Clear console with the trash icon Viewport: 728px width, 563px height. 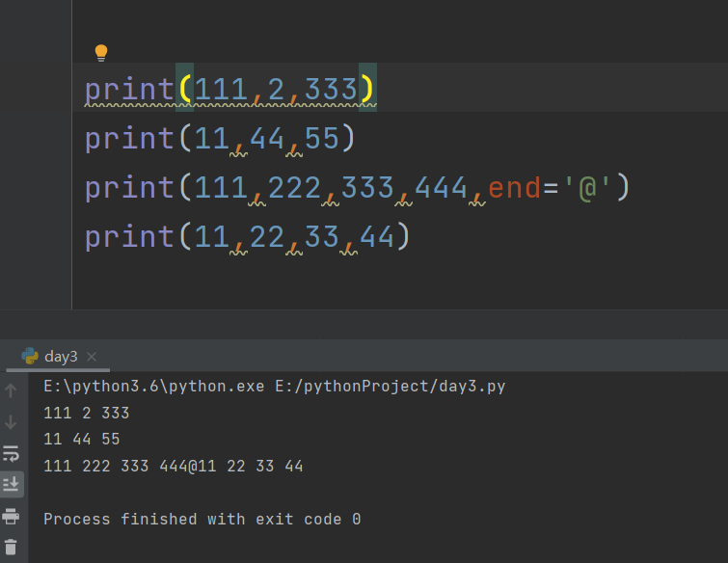point(11,547)
